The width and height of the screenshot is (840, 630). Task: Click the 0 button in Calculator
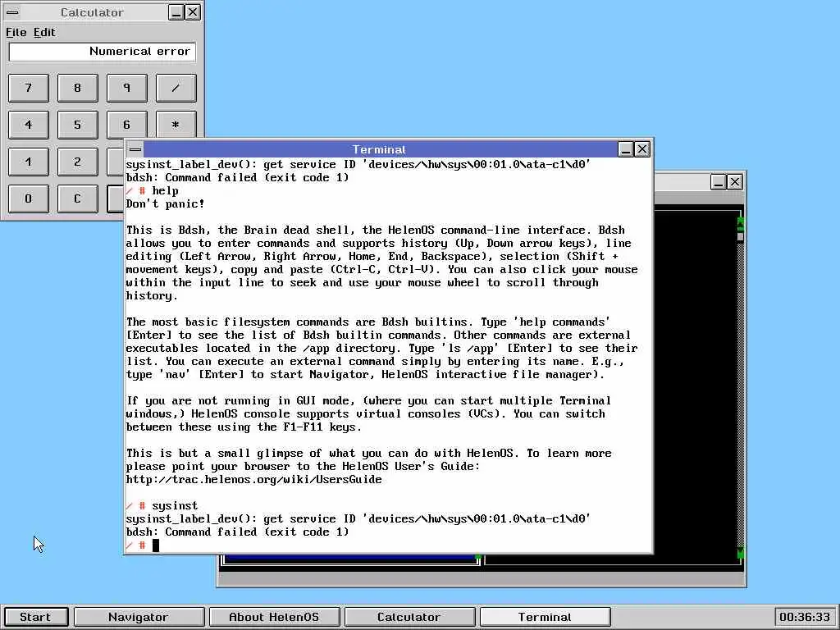29,199
